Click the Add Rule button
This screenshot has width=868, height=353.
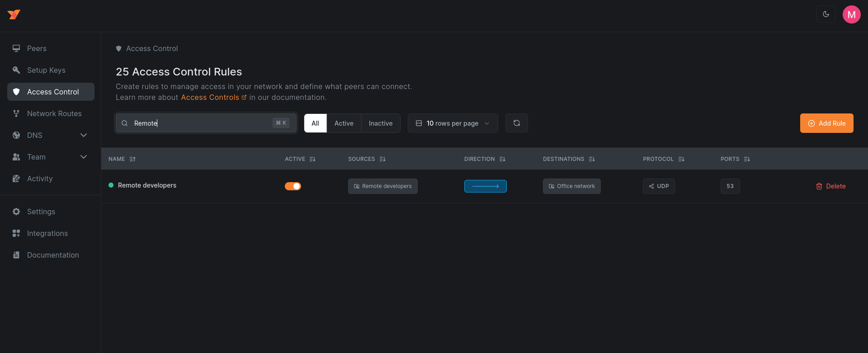click(826, 123)
